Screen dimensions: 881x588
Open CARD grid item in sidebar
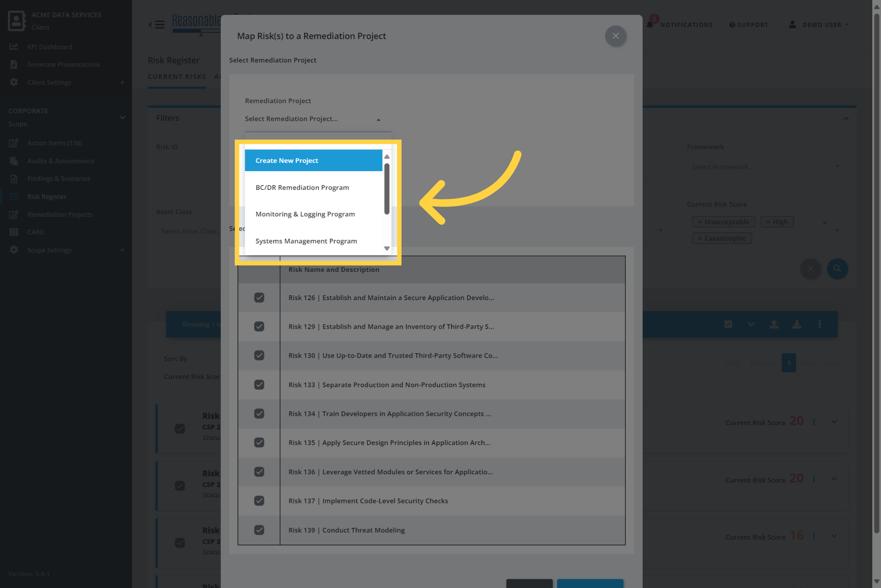(36, 232)
